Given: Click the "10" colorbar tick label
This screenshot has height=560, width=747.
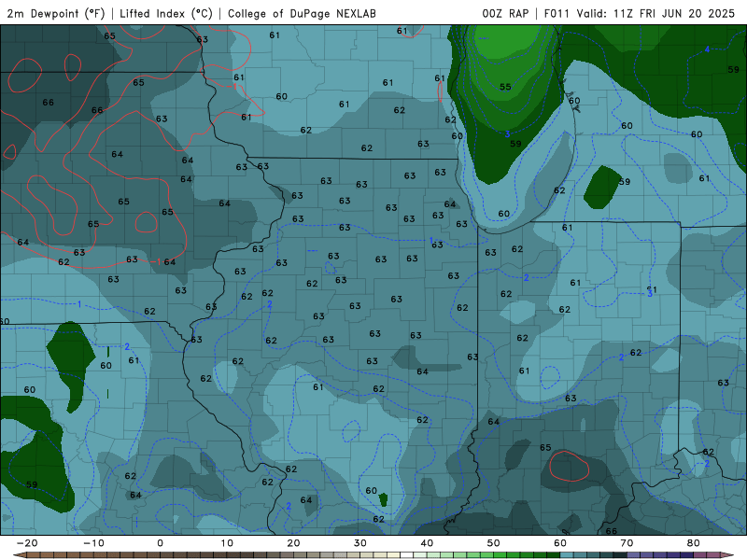Looking at the screenshot, I should (227, 543).
